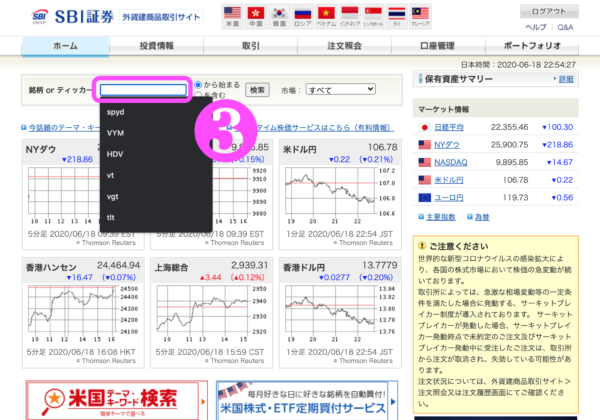This screenshot has width=600, height=420.
Task: Select the タイ (Thailand) flag icon
Action: pyautogui.click(x=397, y=16)
